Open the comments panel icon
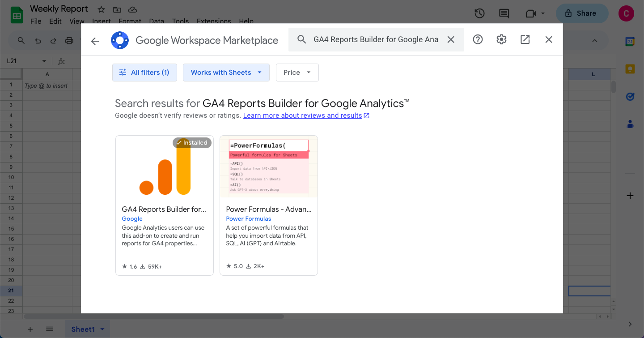The image size is (644, 338). (x=504, y=13)
